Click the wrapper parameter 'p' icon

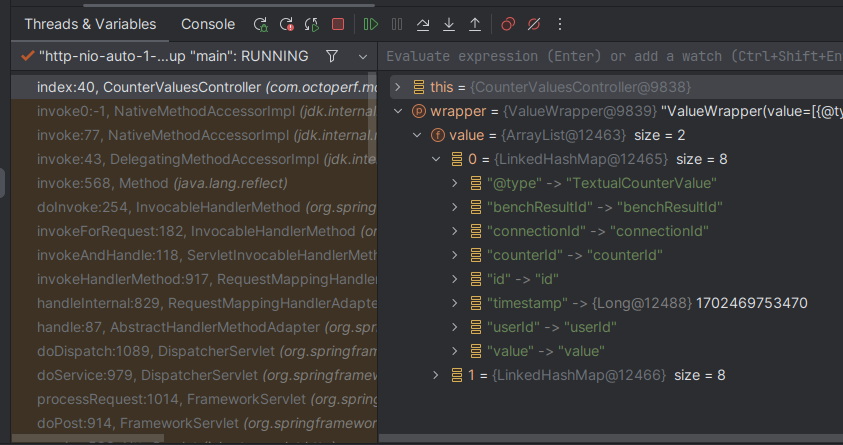coord(419,111)
